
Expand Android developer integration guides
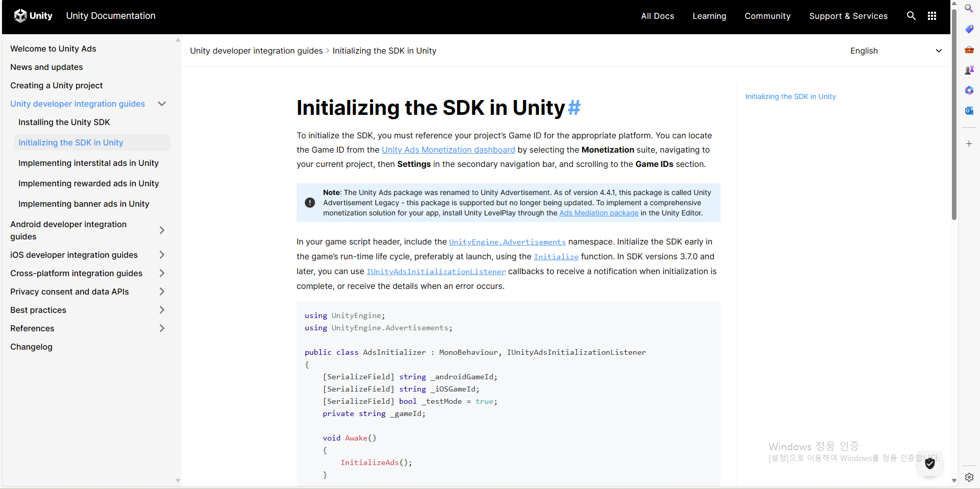pyautogui.click(x=162, y=230)
